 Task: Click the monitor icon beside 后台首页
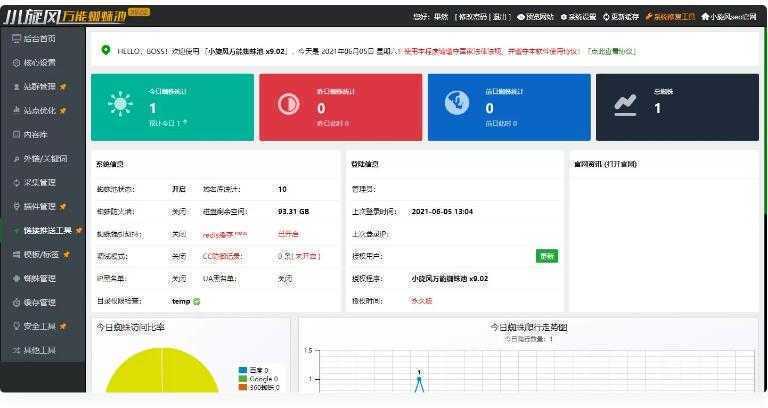[x=16, y=38]
